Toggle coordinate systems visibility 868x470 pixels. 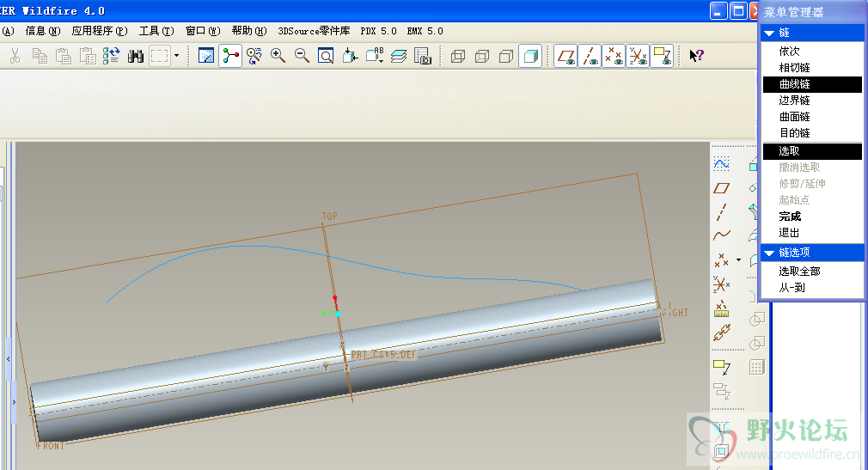point(638,56)
